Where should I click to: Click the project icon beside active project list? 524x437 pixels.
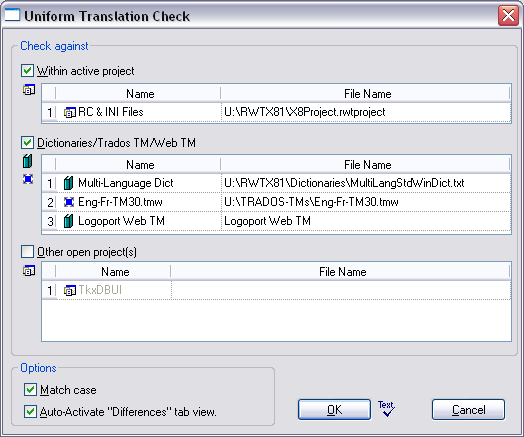tap(29, 90)
